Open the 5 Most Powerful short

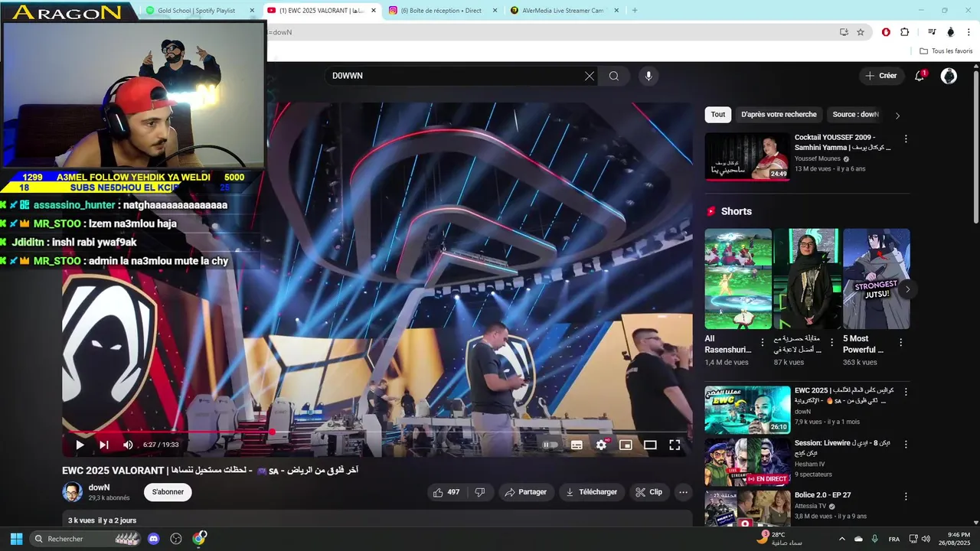[x=877, y=279]
